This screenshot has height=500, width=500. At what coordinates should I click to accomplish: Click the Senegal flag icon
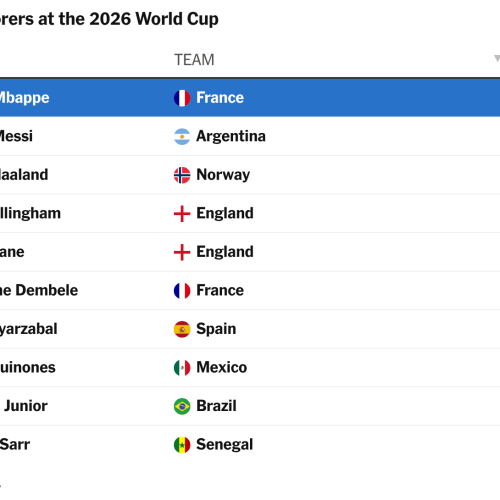(x=182, y=445)
